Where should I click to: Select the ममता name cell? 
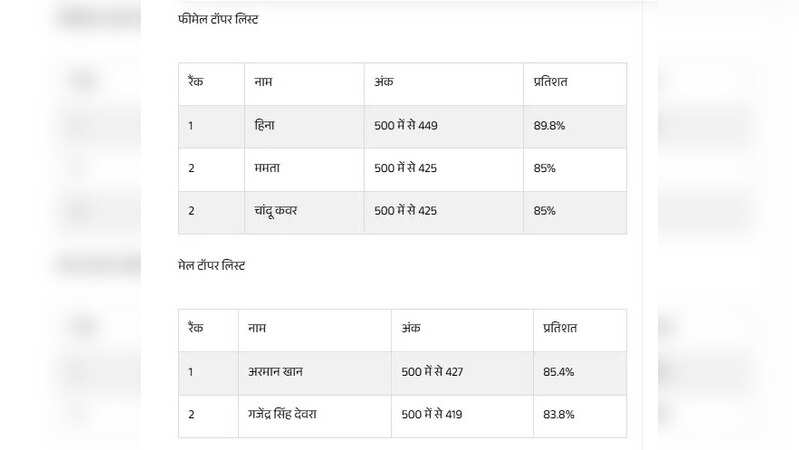[268, 169]
